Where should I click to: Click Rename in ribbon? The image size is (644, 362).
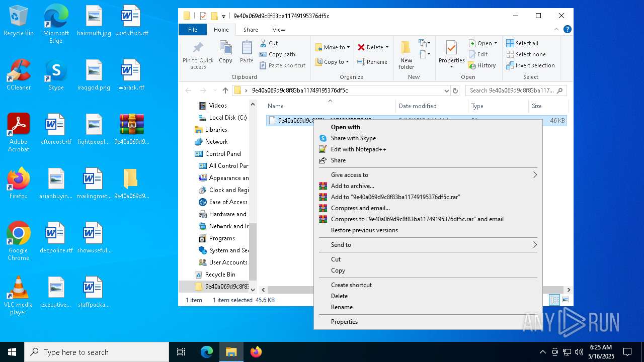[x=372, y=62]
